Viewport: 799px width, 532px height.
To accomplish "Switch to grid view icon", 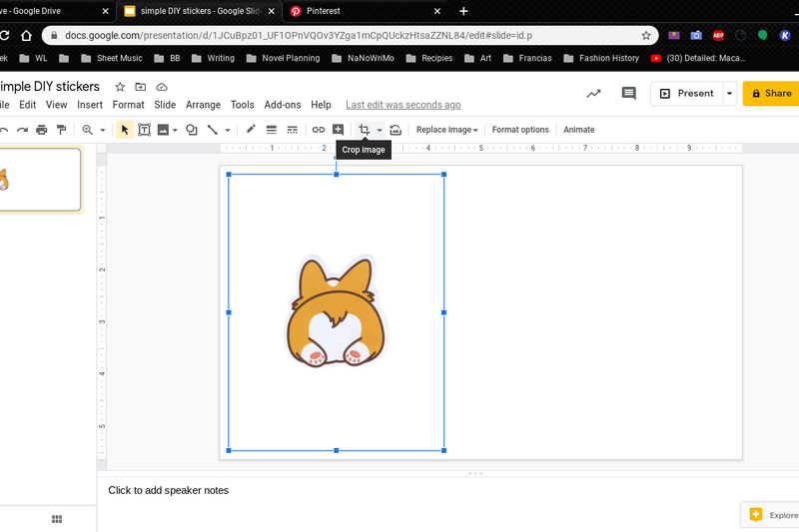I will [x=57, y=519].
